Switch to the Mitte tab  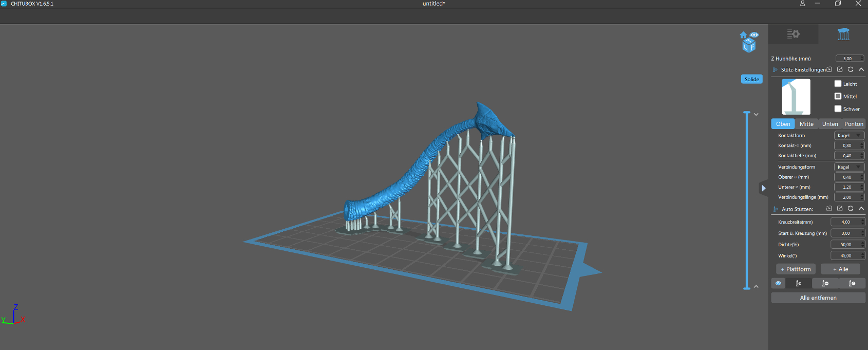click(806, 124)
